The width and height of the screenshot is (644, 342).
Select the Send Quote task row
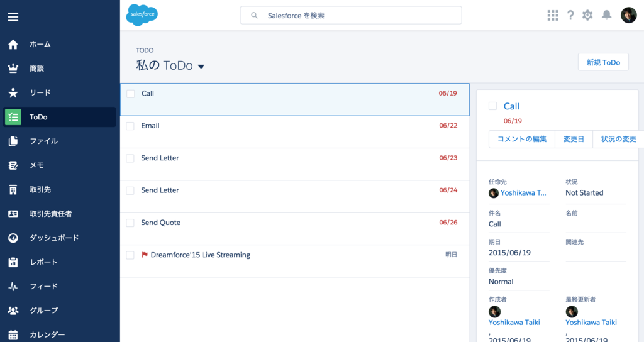tap(294, 229)
